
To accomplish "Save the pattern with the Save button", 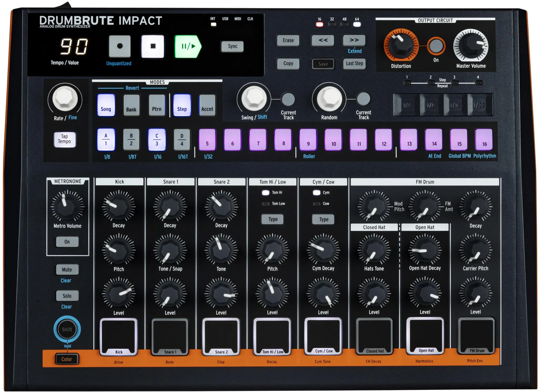I will click(x=323, y=64).
